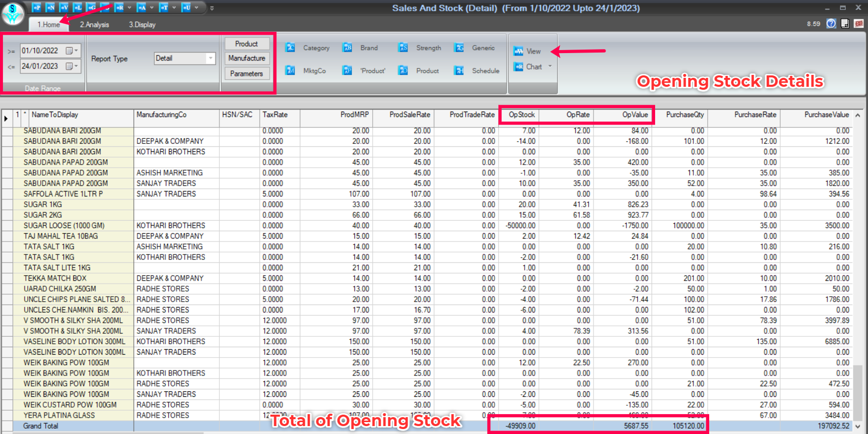Switch to the 2.Analysis tab
This screenshot has width=868, height=434.
click(x=94, y=24)
